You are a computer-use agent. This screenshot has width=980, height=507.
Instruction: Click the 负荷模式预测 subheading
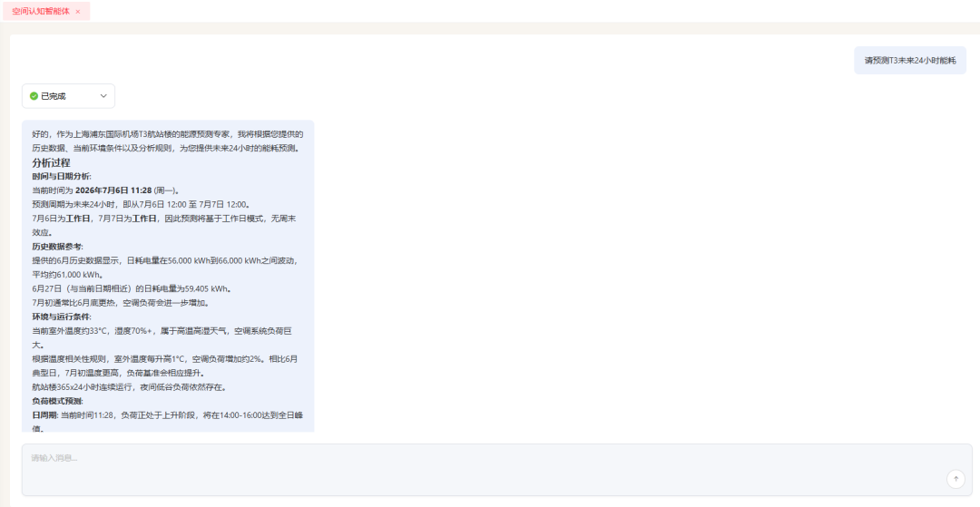pos(57,401)
